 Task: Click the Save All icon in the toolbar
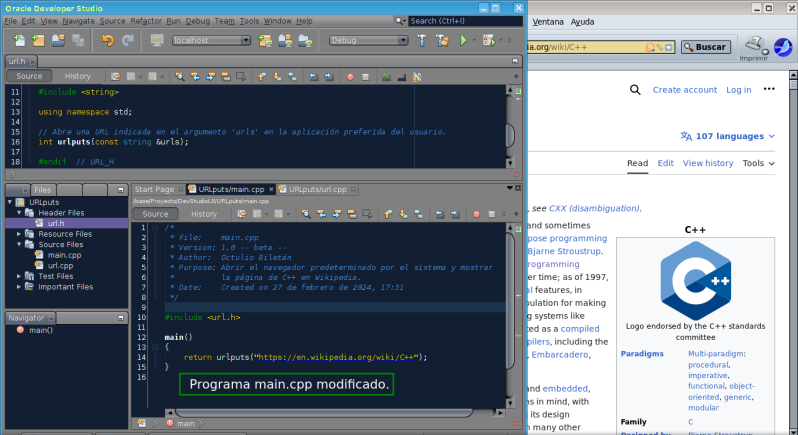(78, 40)
